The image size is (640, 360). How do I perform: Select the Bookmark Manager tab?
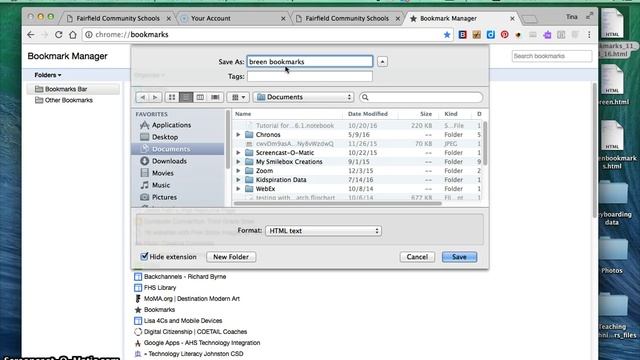pyautogui.click(x=461, y=18)
